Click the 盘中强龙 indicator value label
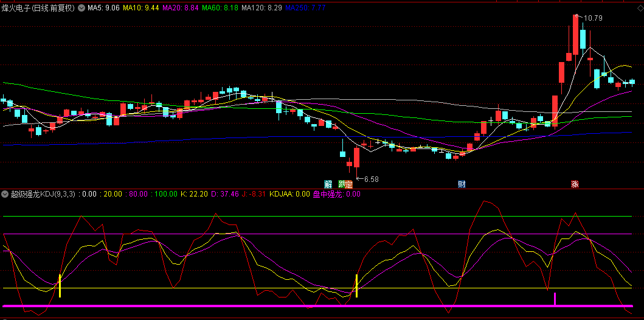This screenshot has width=644, height=320. tap(336, 194)
